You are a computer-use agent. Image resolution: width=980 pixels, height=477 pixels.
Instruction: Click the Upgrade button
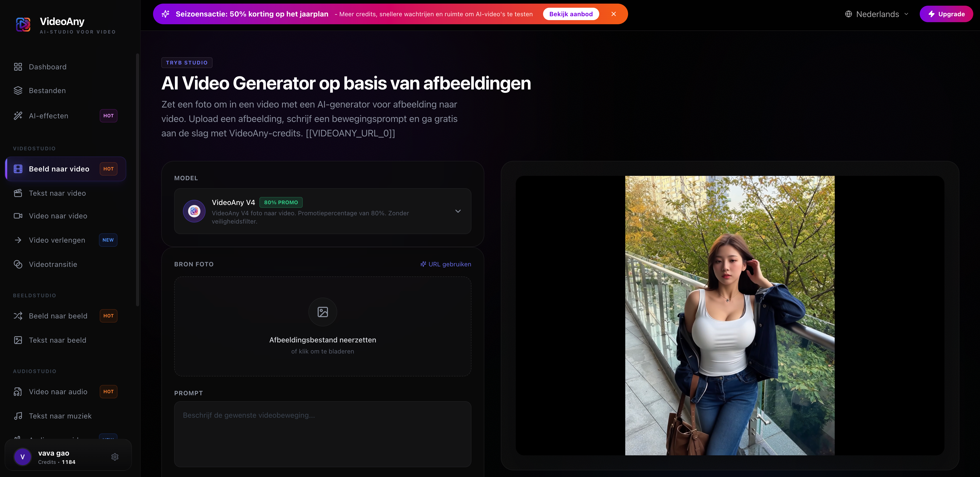tap(946, 14)
